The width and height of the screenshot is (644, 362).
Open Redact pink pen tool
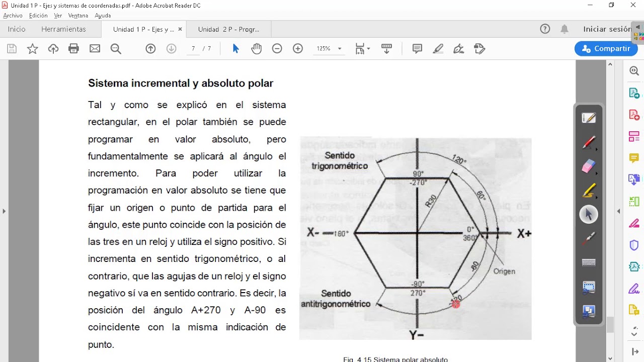tap(634, 223)
